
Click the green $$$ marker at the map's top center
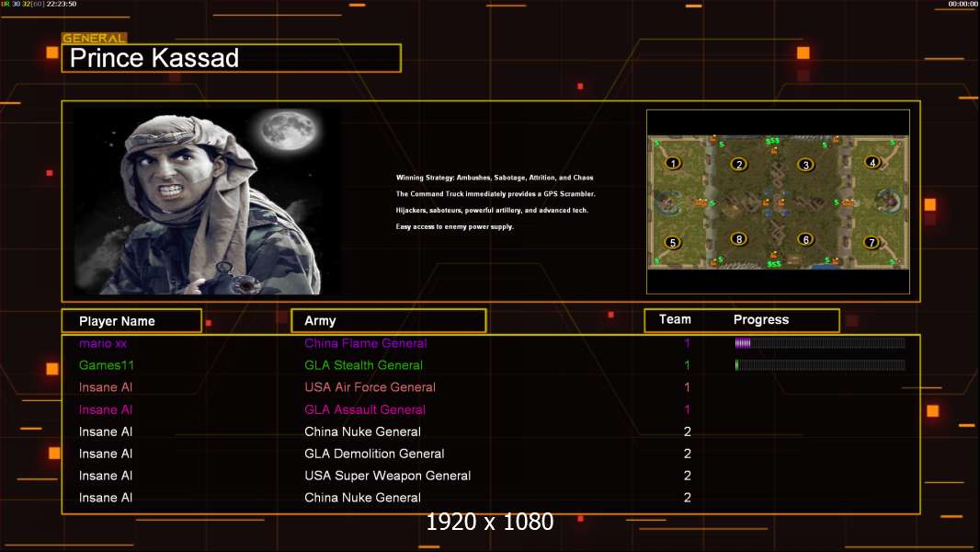(772, 142)
